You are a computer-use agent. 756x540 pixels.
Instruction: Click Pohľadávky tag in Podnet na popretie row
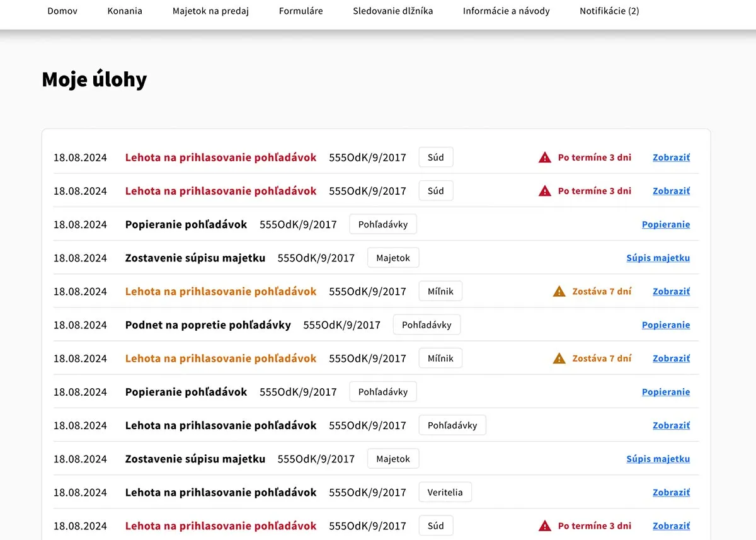coord(427,325)
